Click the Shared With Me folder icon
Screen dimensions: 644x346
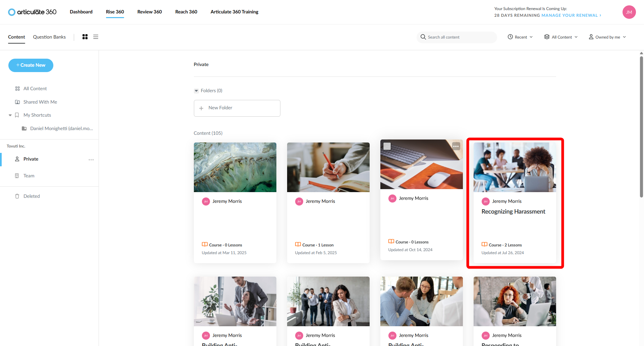point(17,102)
